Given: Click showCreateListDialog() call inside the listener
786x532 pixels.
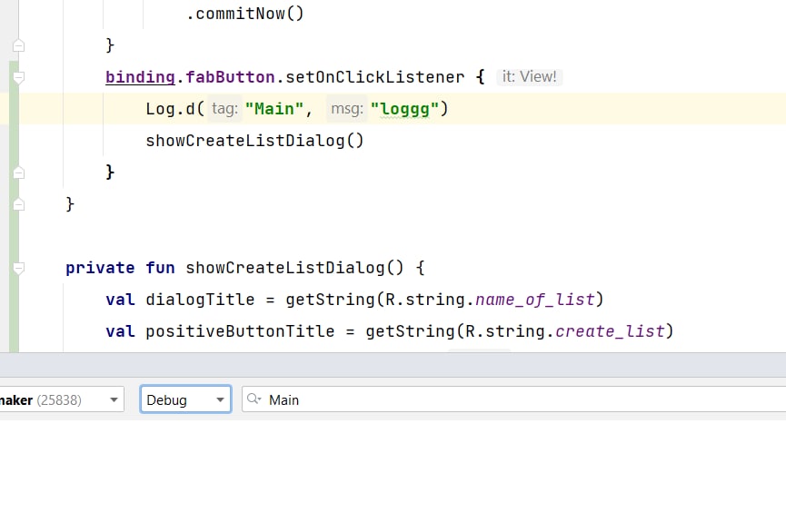Looking at the screenshot, I should pyautogui.click(x=254, y=141).
